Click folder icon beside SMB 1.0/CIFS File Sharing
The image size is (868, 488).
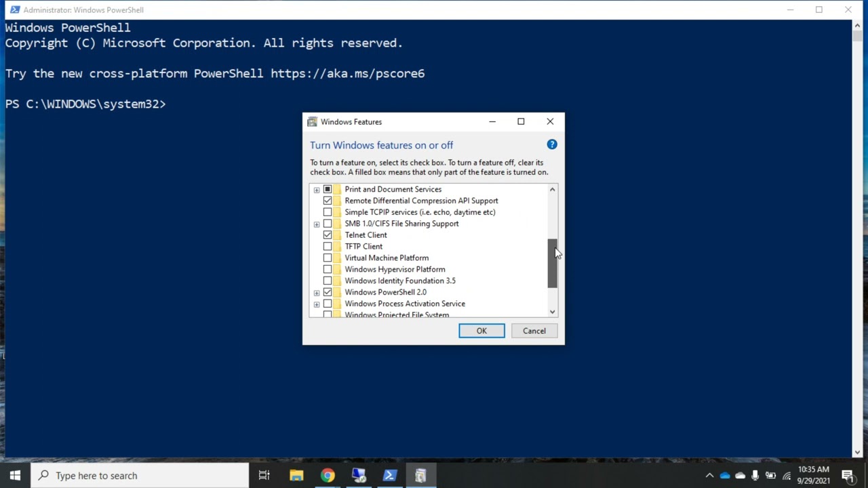[x=337, y=224]
